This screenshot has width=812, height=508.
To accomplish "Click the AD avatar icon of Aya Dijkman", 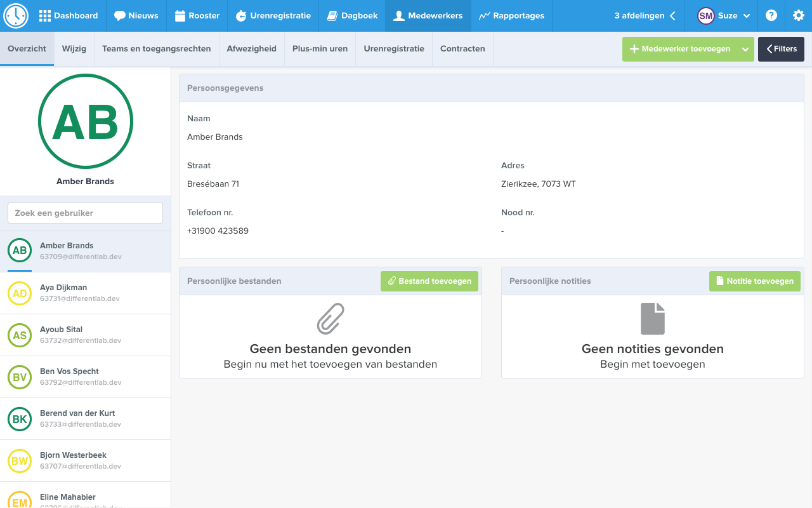I will tap(20, 293).
